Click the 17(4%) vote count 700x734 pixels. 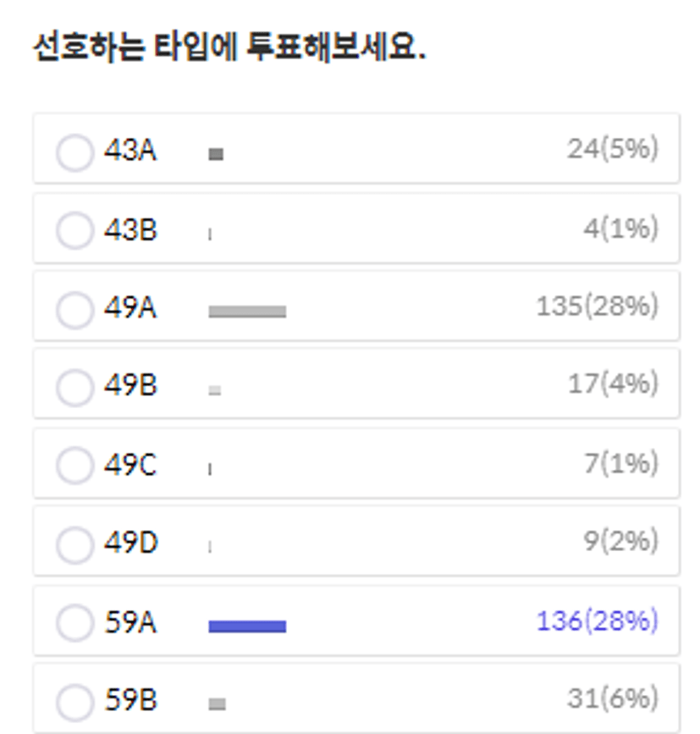pos(613,384)
